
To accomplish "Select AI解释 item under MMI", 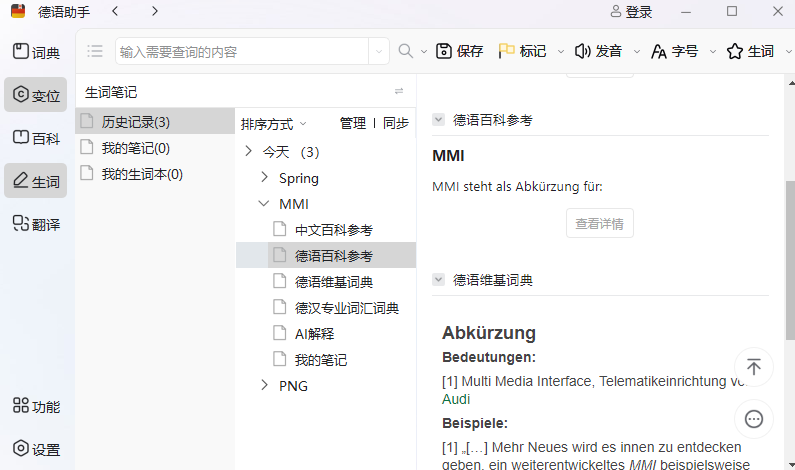I will tap(314, 334).
